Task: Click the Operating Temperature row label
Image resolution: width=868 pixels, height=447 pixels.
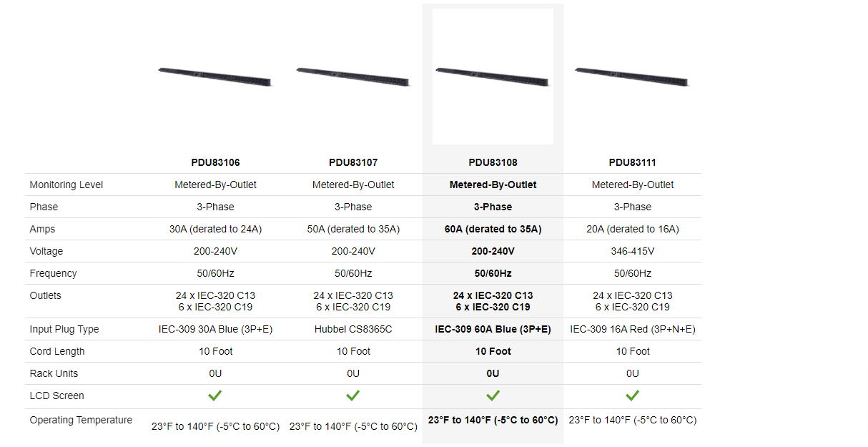Action: 81,420
